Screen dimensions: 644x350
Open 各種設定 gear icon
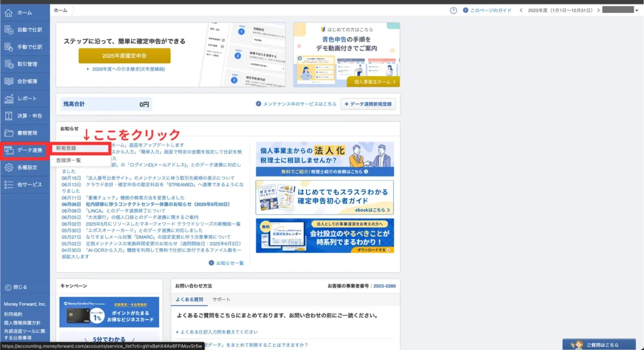tap(9, 167)
